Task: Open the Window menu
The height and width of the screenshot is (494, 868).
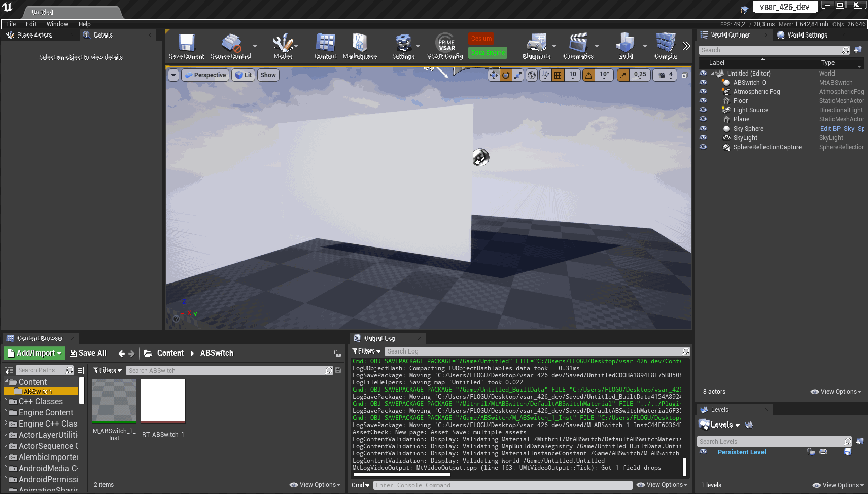Action: (57, 24)
